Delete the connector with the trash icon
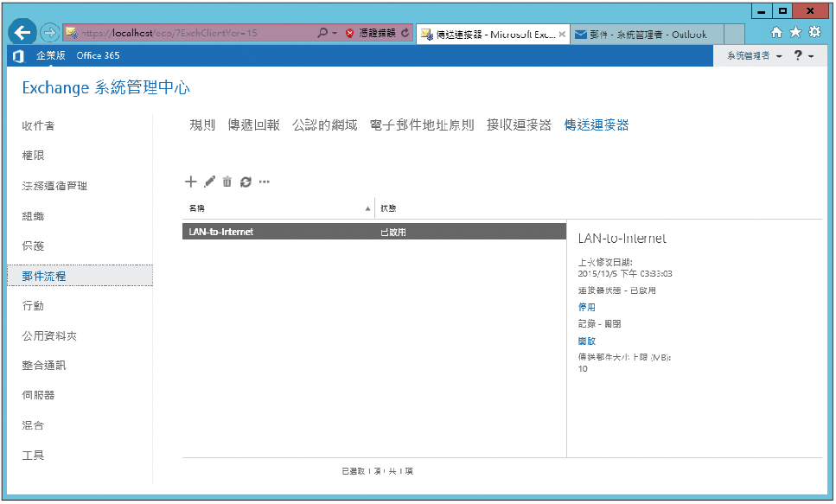 [227, 182]
